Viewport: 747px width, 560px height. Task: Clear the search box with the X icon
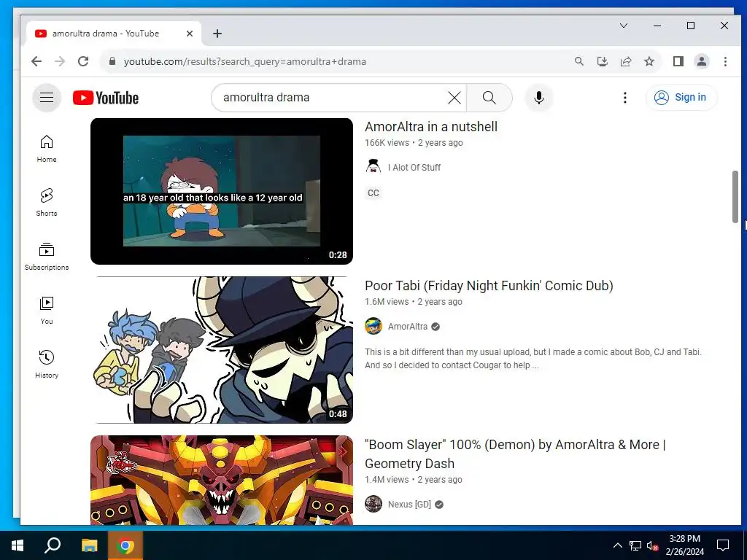click(x=454, y=98)
